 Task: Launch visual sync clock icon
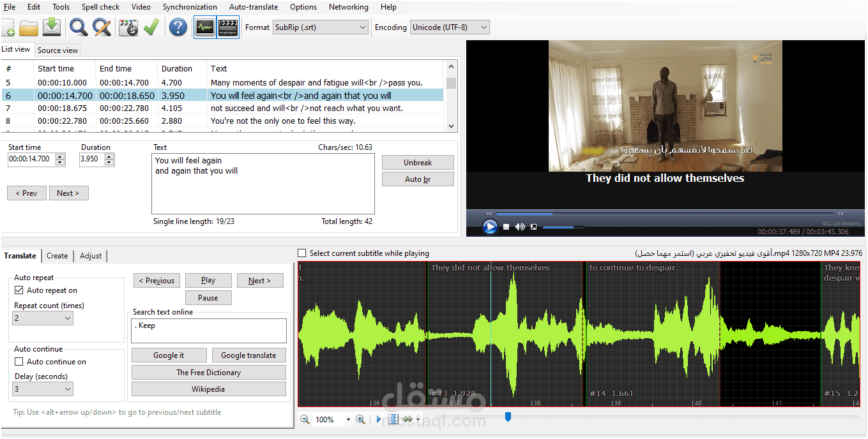(129, 27)
